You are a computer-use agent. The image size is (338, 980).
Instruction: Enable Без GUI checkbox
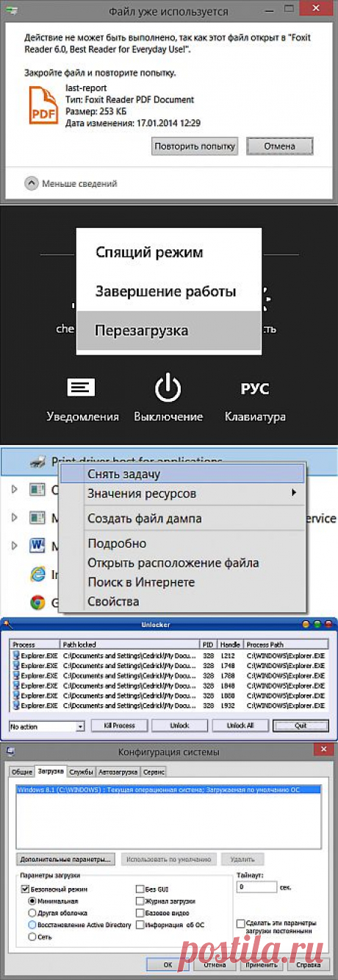click(x=140, y=888)
